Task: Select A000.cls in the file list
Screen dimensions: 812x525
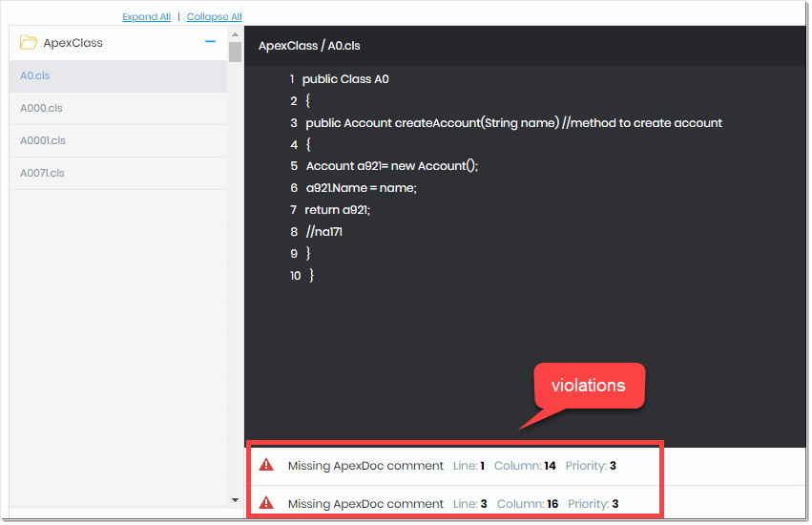Action: pyautogui.click(x=42, y=108)
